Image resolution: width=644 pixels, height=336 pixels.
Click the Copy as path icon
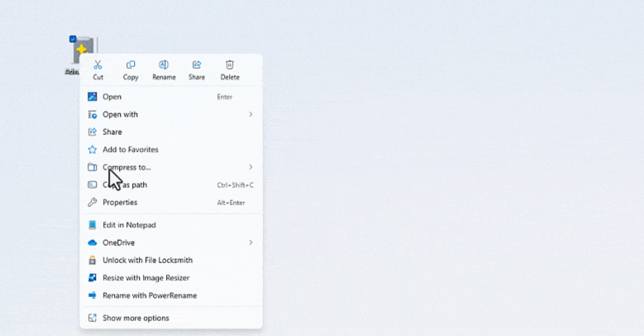[93, 185]
